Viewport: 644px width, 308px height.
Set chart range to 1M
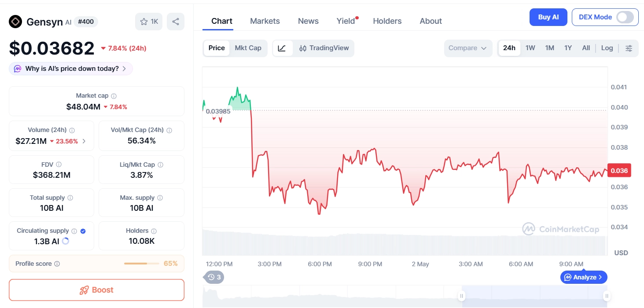tap(549, 48)
